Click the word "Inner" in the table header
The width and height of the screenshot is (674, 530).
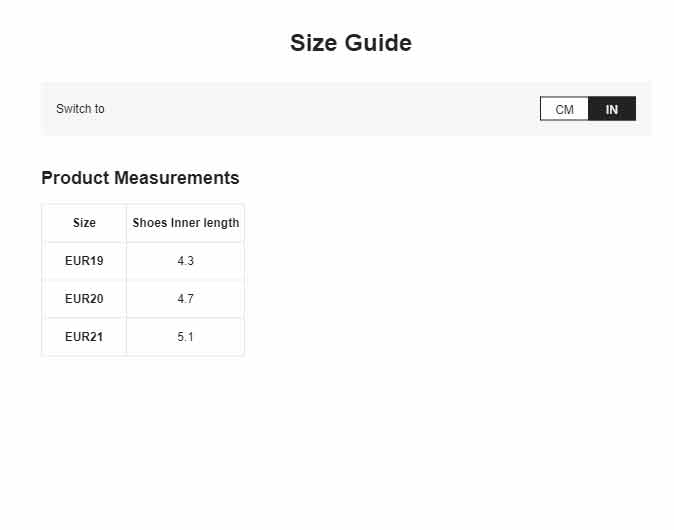tap(185, 223)
